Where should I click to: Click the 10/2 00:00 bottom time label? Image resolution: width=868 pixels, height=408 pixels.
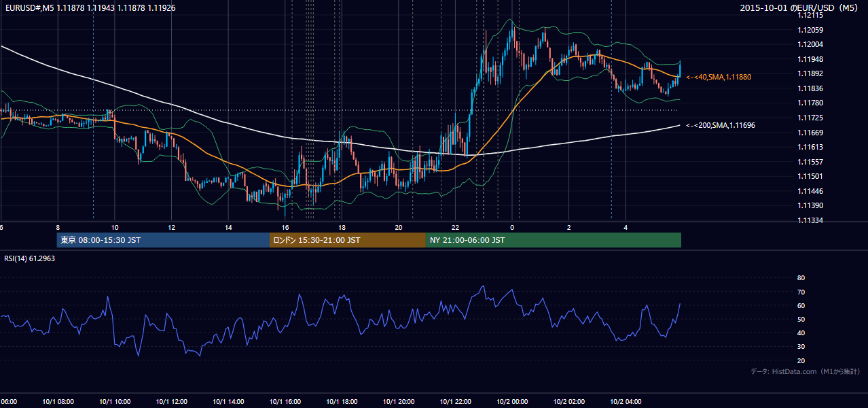click(x=512, y=402)
